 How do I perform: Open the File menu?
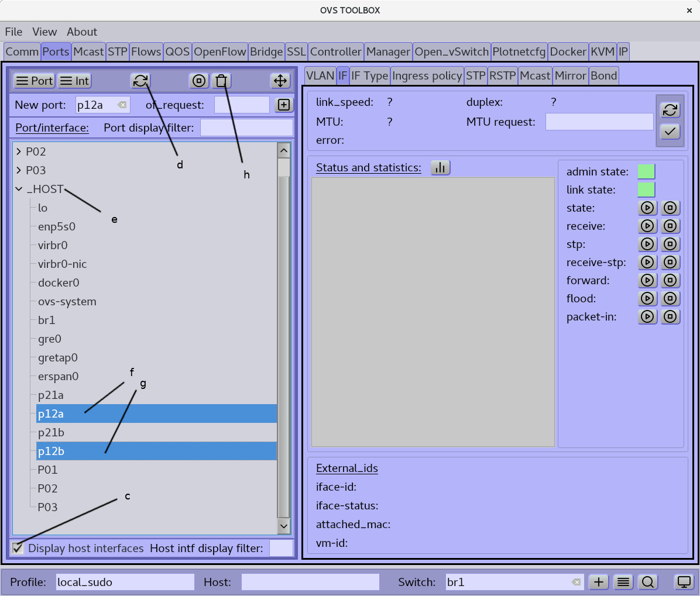(13, 32)
